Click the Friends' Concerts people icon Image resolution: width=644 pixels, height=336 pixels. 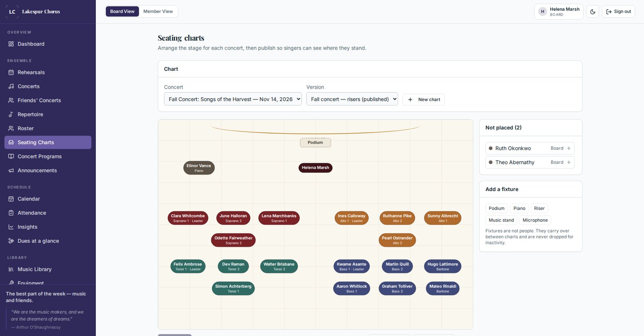click(x=11, y=100)
